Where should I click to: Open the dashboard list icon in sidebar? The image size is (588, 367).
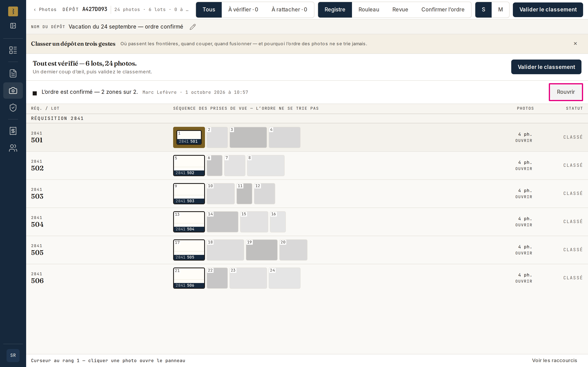[13, 50]
